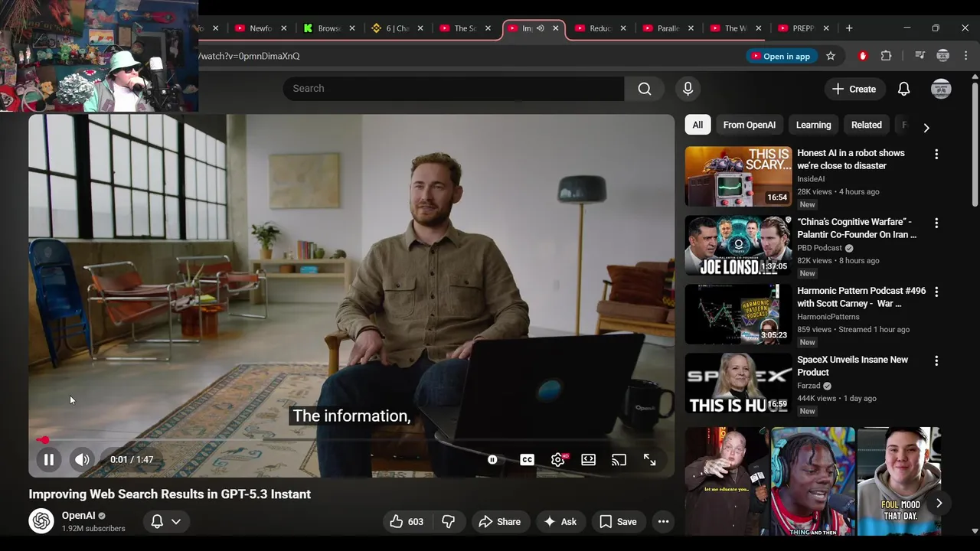
Task: Seek on the red video progress bar
Action: (x=352, y=440)
